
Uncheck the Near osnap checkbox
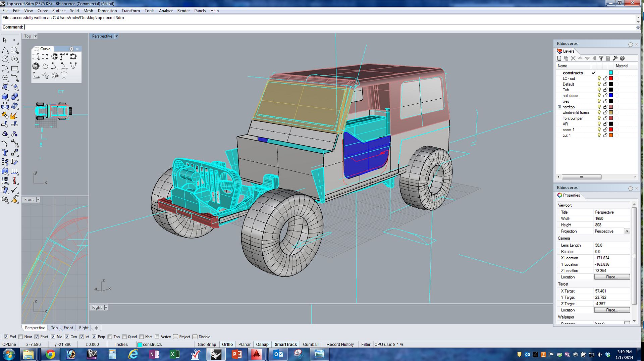(21, 337)
